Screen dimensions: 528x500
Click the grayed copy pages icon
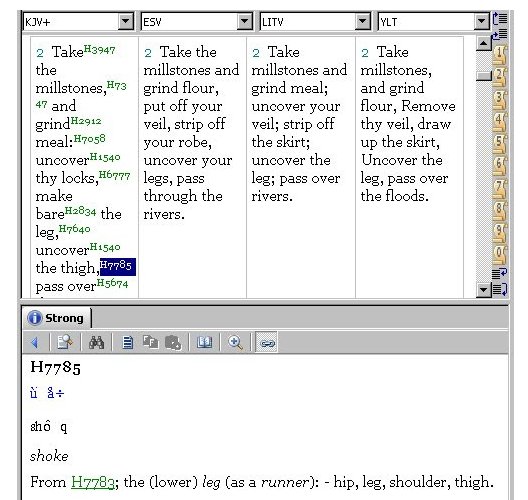(x=150, y=342)
